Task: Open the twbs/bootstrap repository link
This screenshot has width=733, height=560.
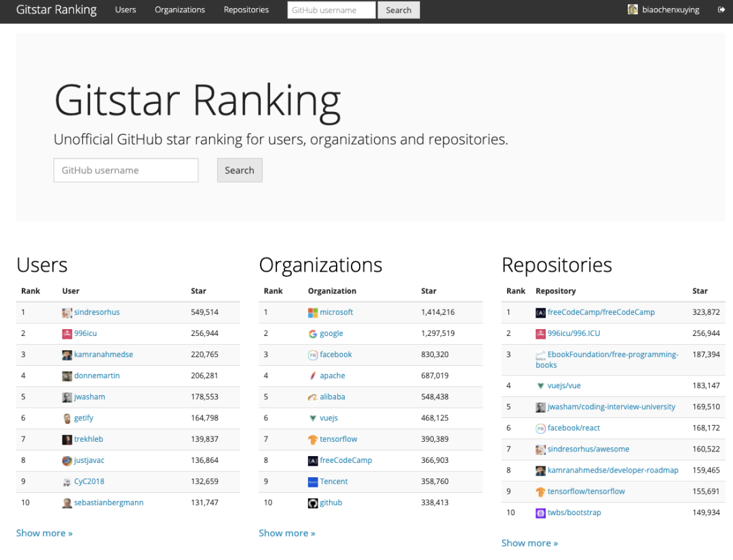Action: point(574,512)
